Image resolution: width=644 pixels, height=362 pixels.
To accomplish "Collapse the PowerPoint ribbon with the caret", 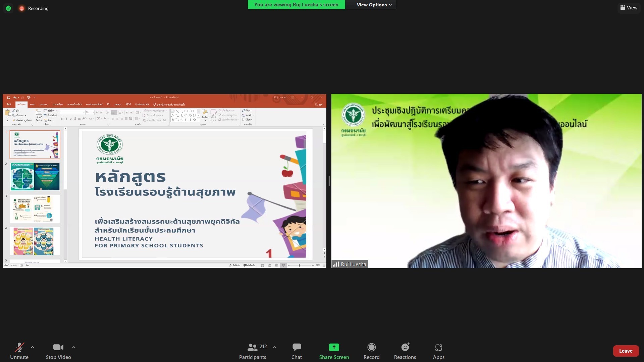I will coord(323,125).
